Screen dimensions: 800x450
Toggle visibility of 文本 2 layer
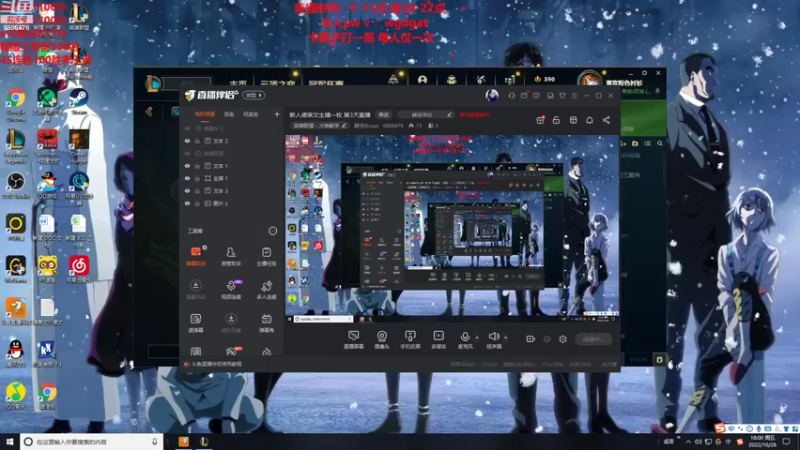(187, 141)
